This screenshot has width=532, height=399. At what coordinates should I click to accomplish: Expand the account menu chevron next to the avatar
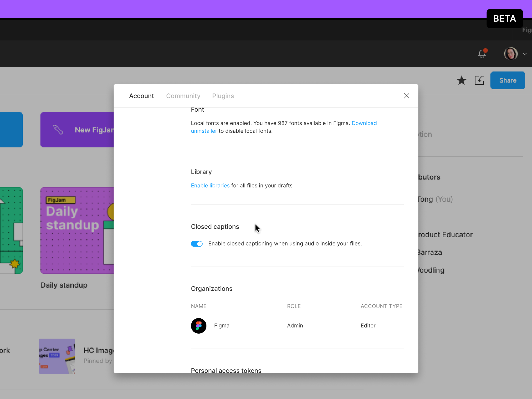[x=525, y=54]
